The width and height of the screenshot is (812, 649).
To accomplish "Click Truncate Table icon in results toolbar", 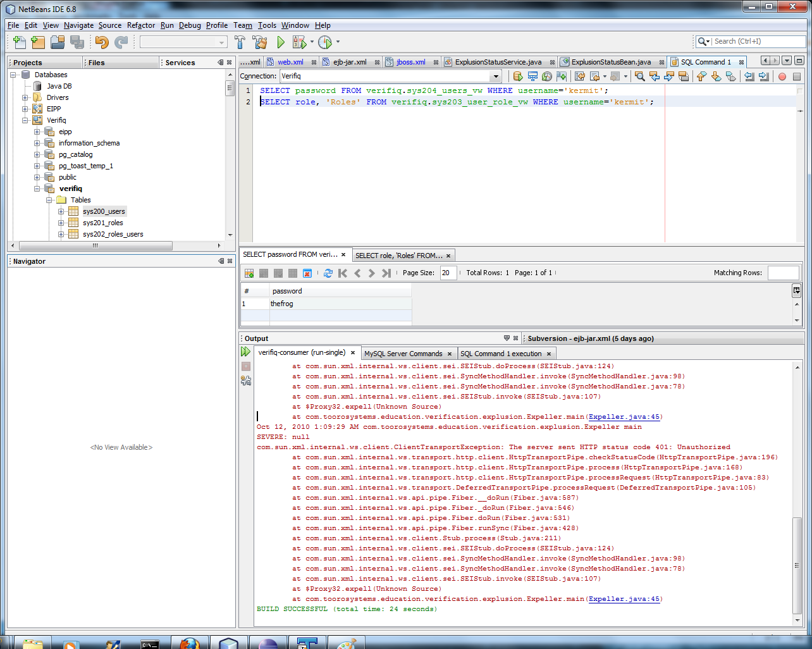I will 307,273.
